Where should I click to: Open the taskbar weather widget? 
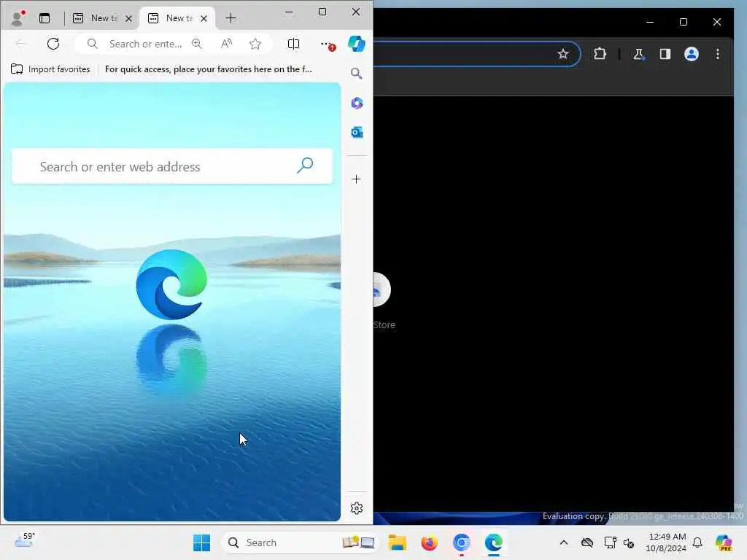pos(24,540)
